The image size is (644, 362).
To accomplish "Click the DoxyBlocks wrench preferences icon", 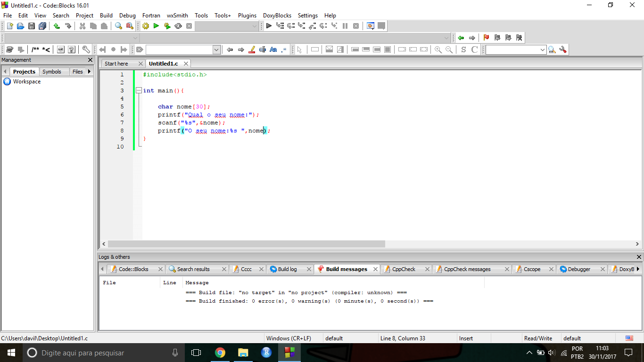I will coord(86,49).
